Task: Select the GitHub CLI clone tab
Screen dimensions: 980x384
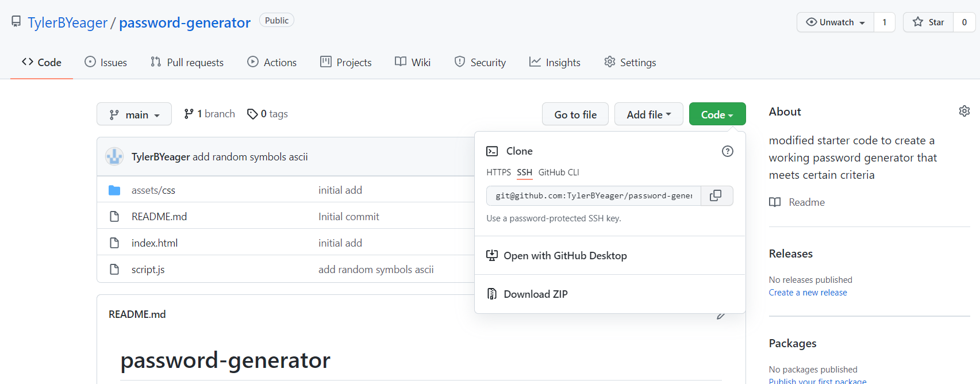Action: point(559,172)
